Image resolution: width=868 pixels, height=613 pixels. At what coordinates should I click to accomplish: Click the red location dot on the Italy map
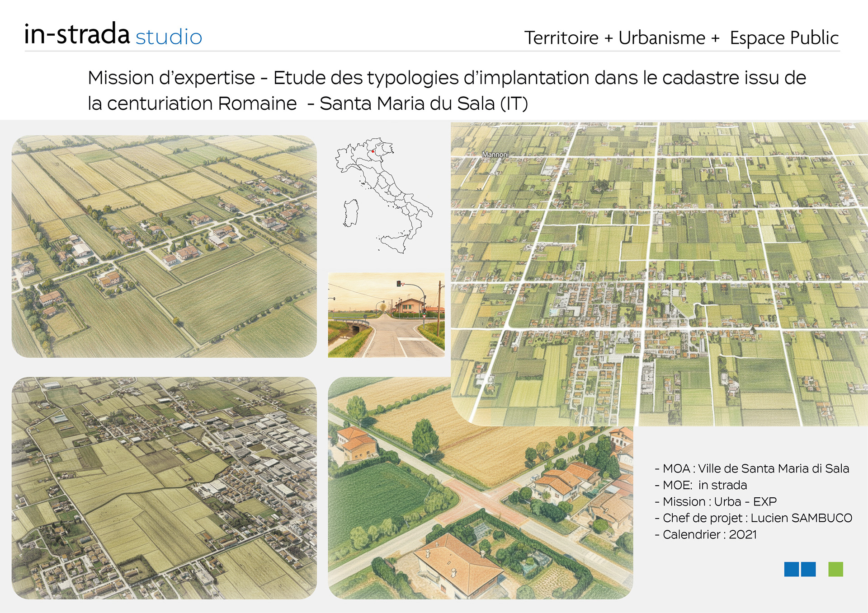pos(373,151)
